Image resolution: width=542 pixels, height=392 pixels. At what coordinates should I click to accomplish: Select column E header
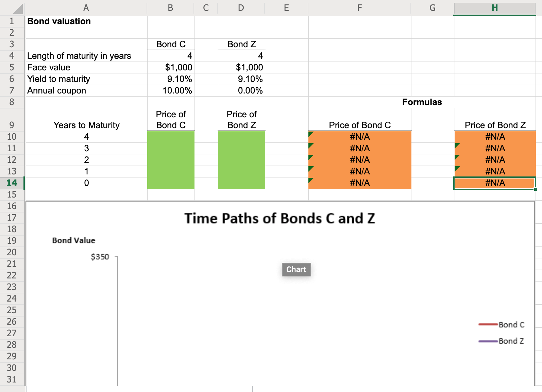(x=286, y=8)
